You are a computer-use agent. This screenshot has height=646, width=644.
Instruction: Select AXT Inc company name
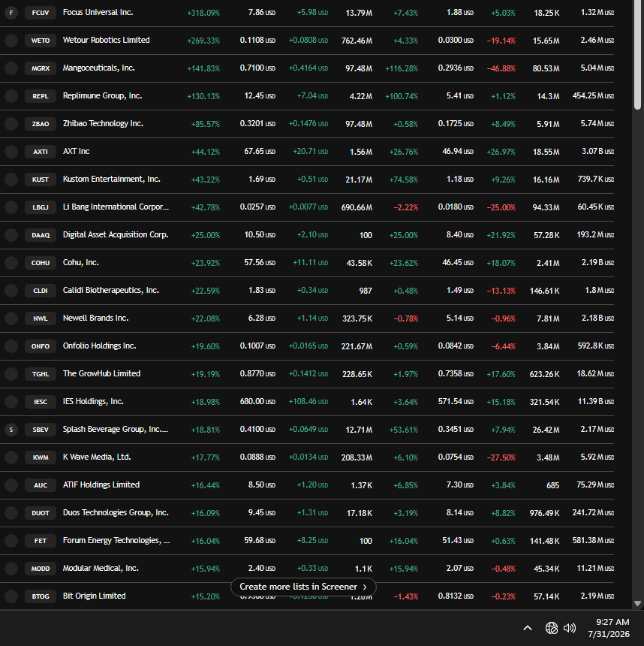(76, 151)
